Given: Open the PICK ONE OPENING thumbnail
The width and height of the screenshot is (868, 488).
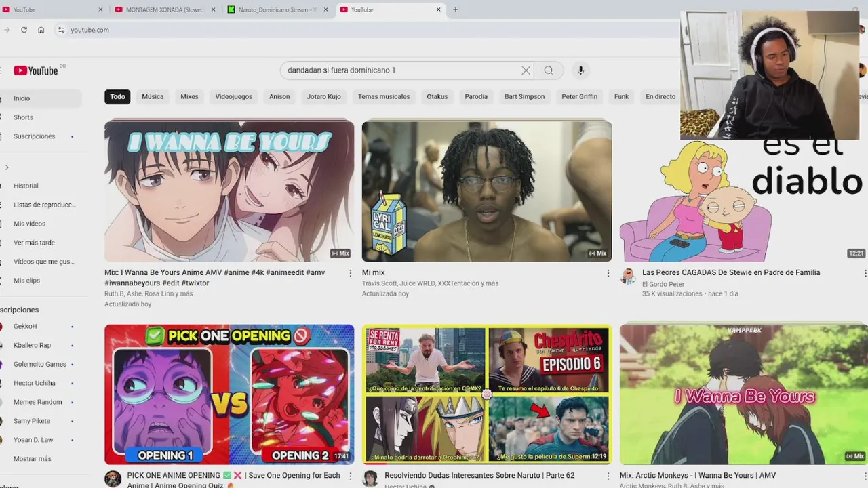Looking at the screenshot, I should click(229, 394).
